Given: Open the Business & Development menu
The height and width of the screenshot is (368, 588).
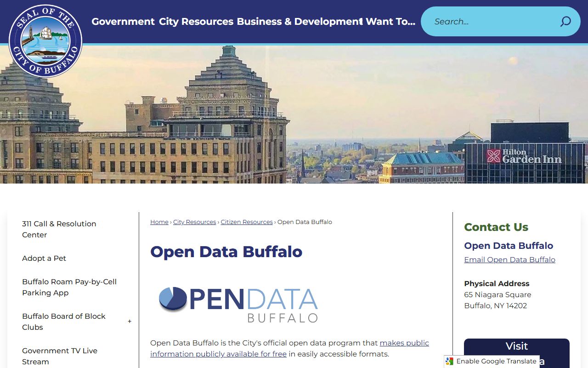Looking at the screenshot, I should 299,22.
